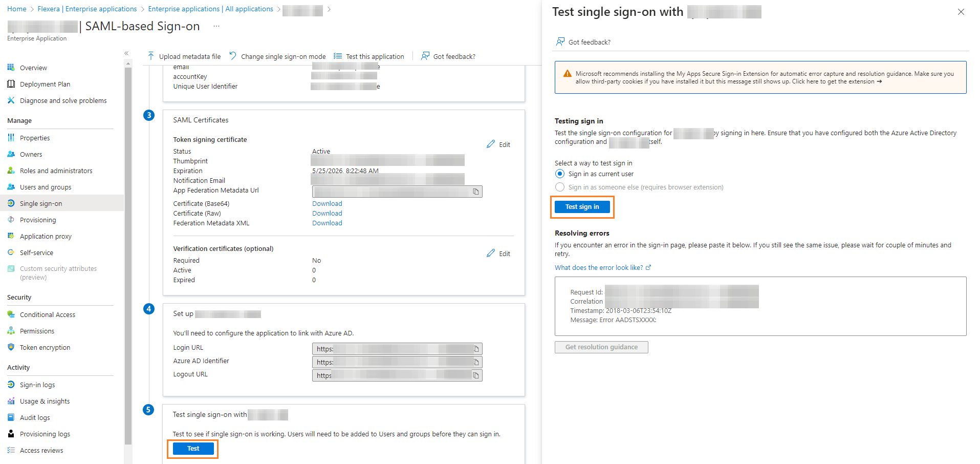Image resolution: width=980 pixels, height=464 pixels.
Task: Copy the Logout URL value
Action: point(476,375)
